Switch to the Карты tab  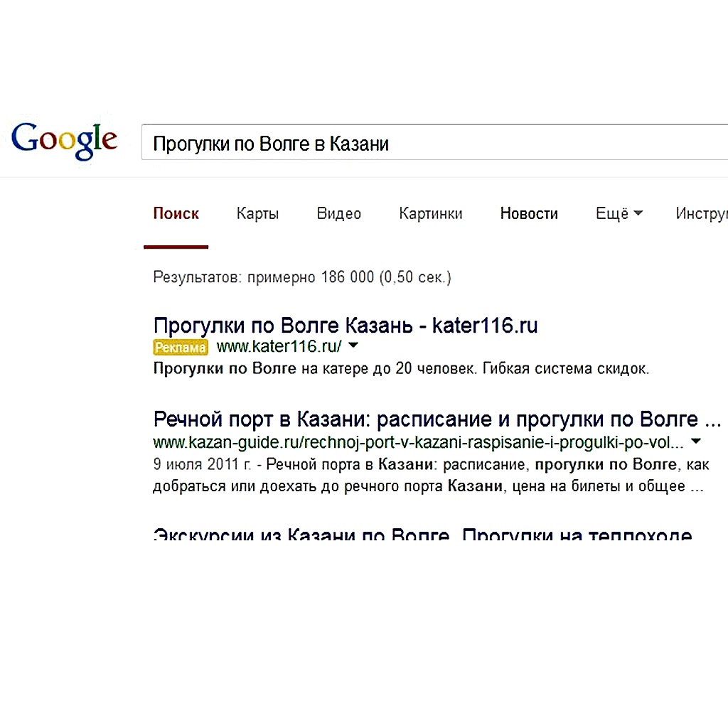click(x=257, y=214)
